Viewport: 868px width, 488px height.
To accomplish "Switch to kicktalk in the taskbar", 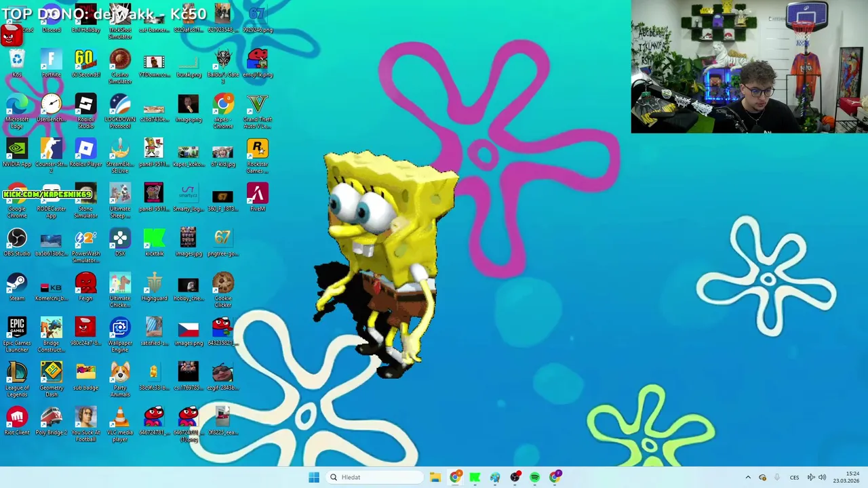I will pos(475,477).
